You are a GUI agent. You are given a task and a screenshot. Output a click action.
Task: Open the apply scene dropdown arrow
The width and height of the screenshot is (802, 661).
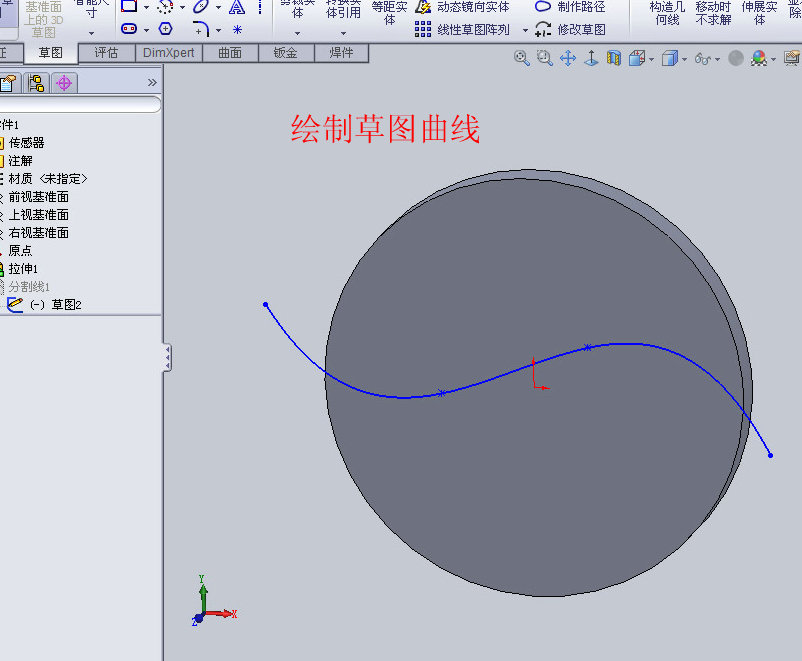click(x=773, y=59)
